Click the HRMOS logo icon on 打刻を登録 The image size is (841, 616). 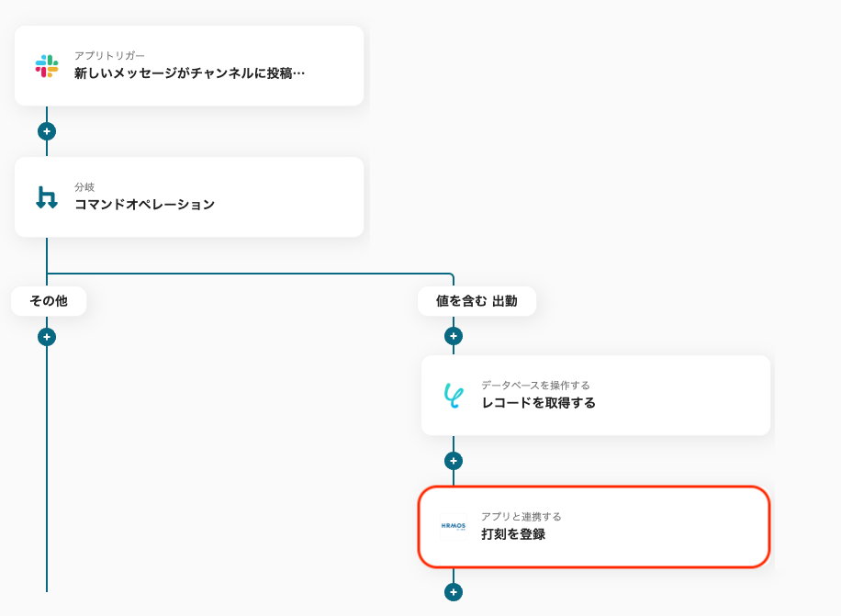pyautogui.click(x=454, y=526)
